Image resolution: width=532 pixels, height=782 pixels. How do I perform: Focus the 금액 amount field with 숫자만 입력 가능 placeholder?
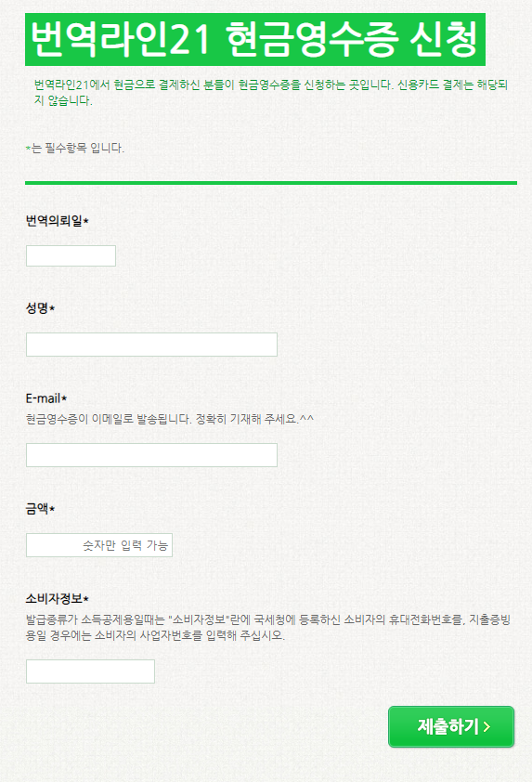(99, 545)
